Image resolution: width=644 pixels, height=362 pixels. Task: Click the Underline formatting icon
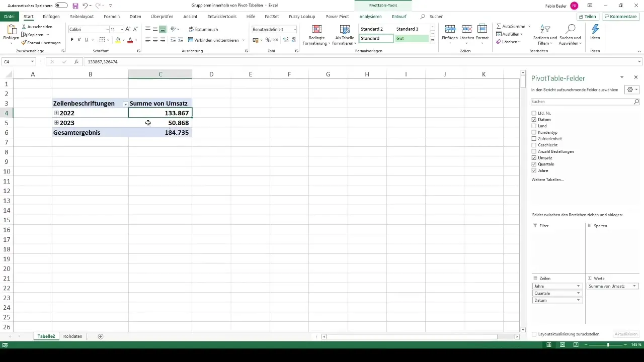click(x=87, y=40)
